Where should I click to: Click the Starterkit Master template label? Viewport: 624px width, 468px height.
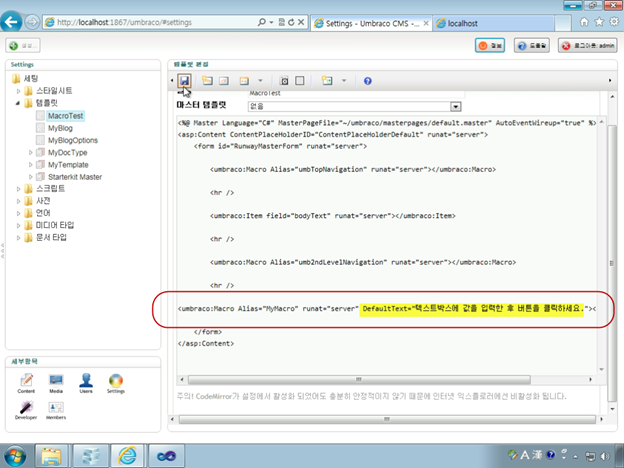[x=75, y=177]
